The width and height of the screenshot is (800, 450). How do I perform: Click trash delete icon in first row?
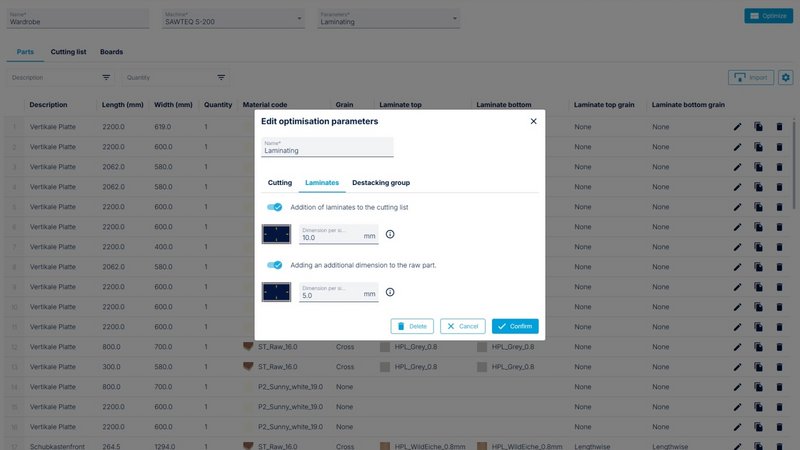780,127
